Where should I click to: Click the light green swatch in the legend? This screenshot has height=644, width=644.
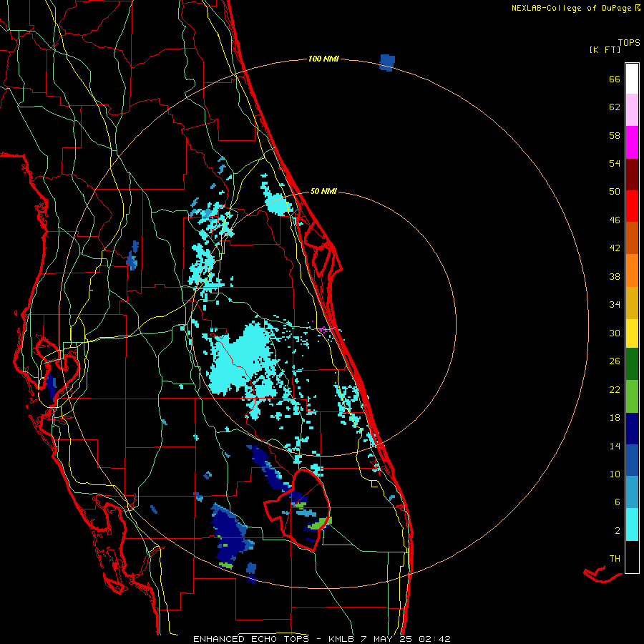(632, 396)
